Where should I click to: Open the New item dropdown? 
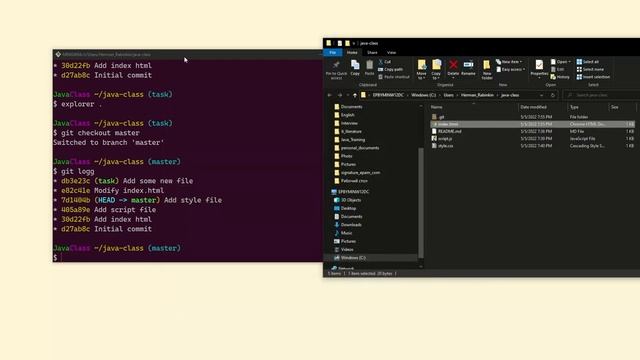509,62
